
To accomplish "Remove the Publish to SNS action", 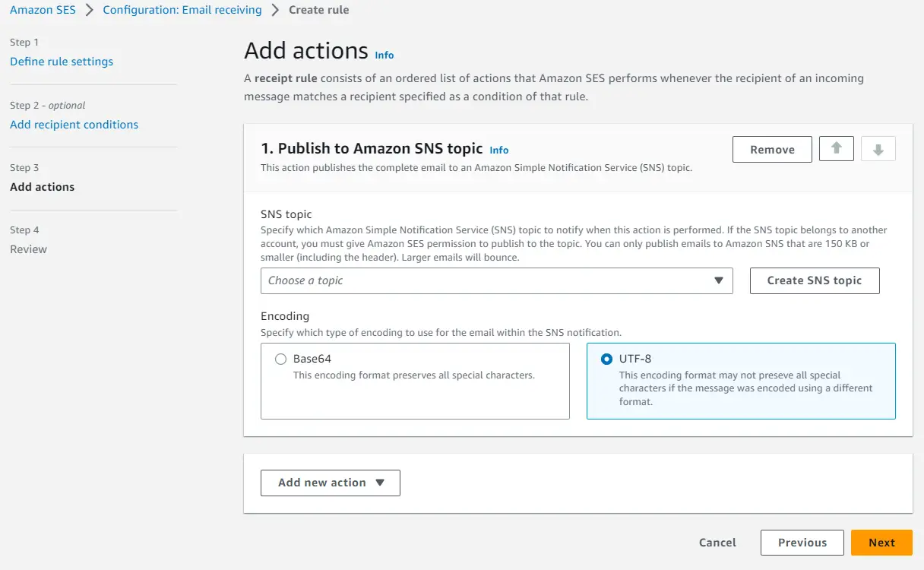I will pos(772,149).
